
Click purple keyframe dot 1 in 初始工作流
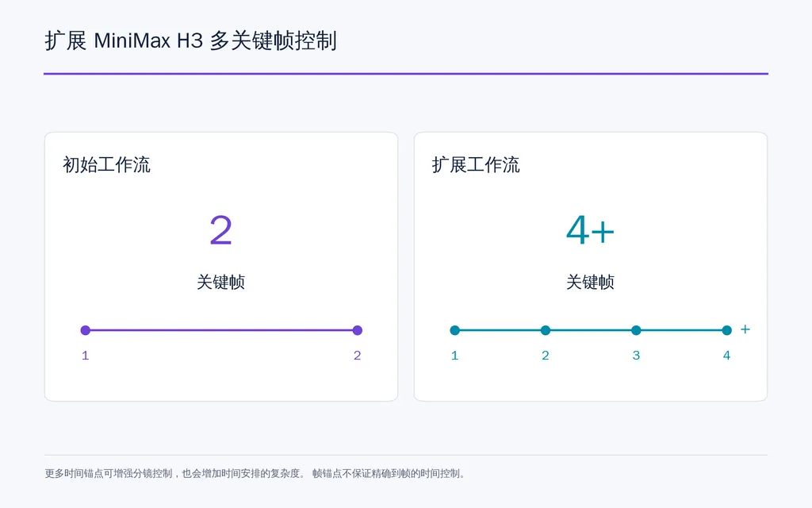tap(86, 330)
